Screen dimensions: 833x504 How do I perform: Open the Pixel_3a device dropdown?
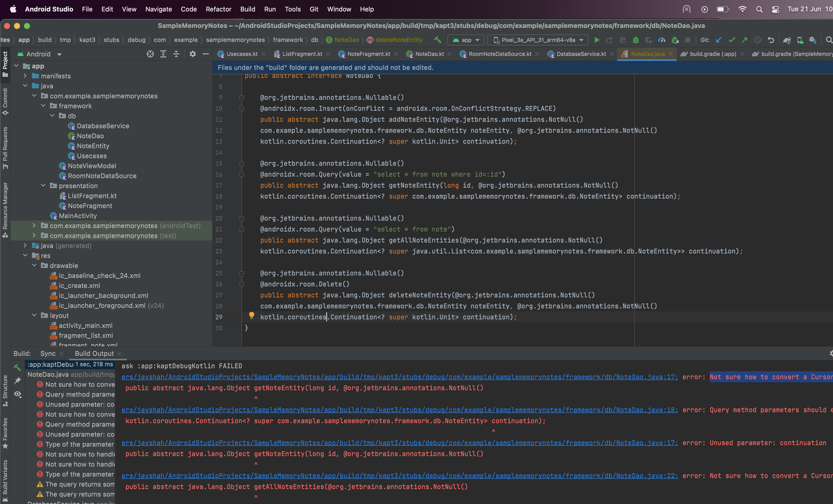pos(538,40)
